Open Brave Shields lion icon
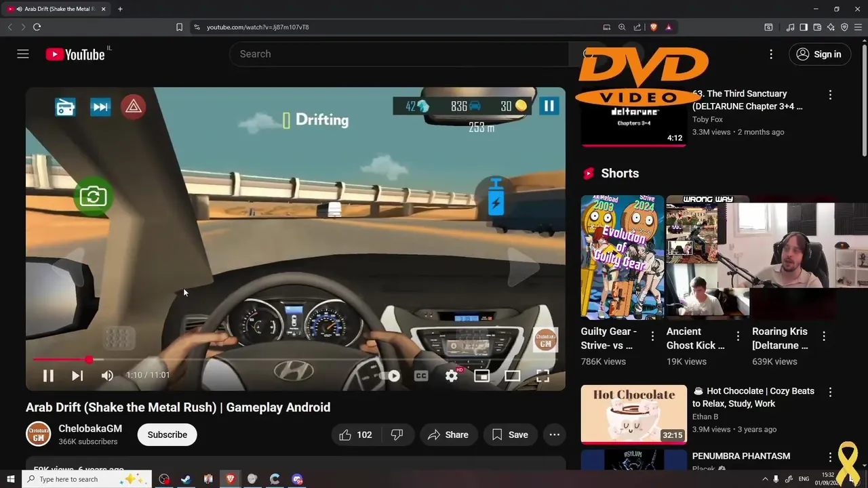The width and height of the screenshot is (868, 488). [x=654, y=27]
